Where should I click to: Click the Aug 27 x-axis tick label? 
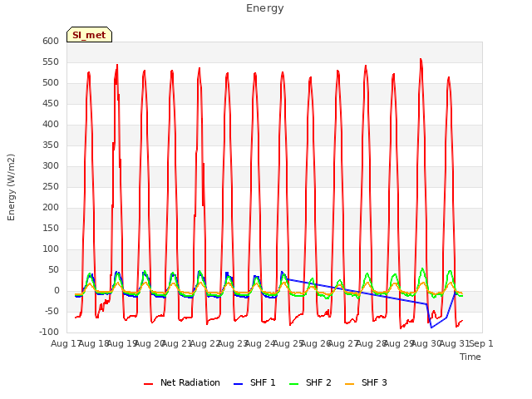pos(343,343)
